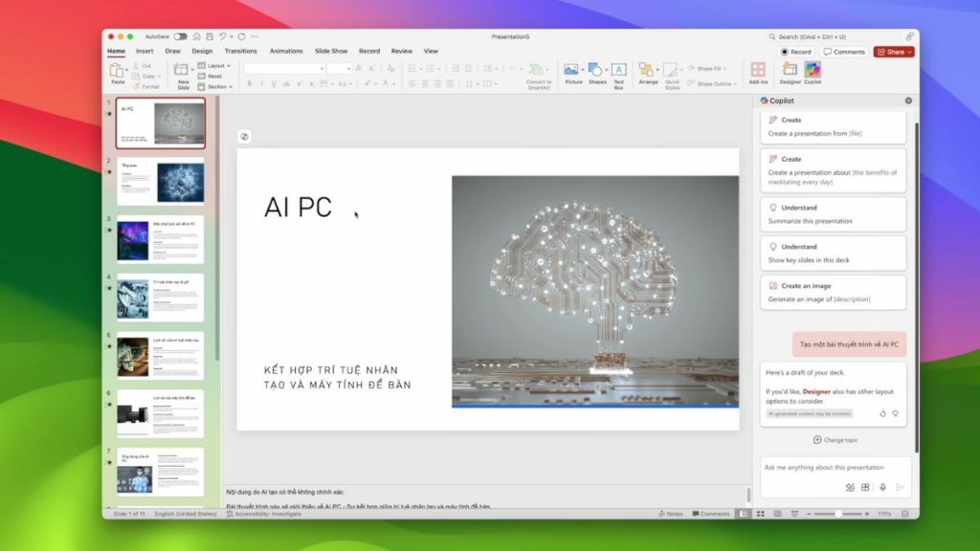Click the Save icon in the title bar
This screenshot has width=980, height=551.
pos(209,36)
